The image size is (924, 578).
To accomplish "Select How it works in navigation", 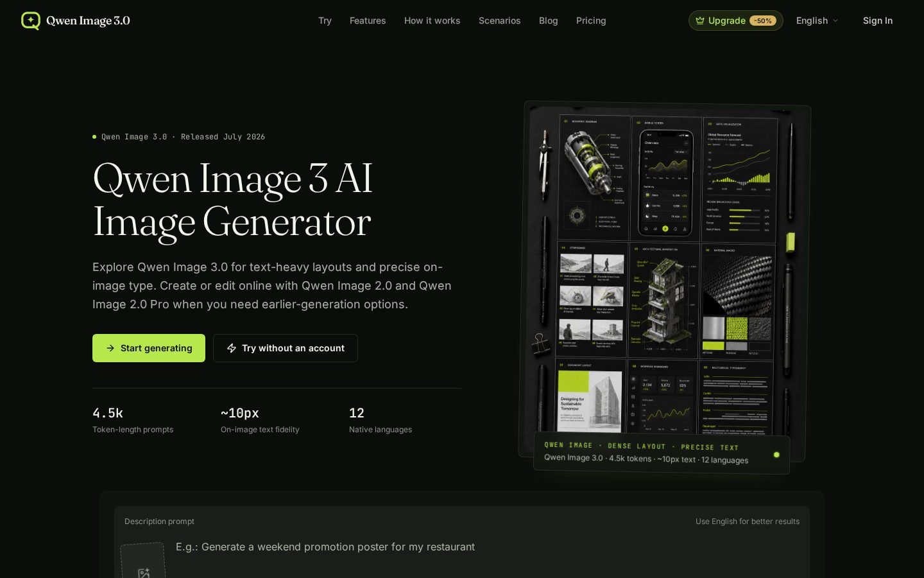I will coord(432,21).
